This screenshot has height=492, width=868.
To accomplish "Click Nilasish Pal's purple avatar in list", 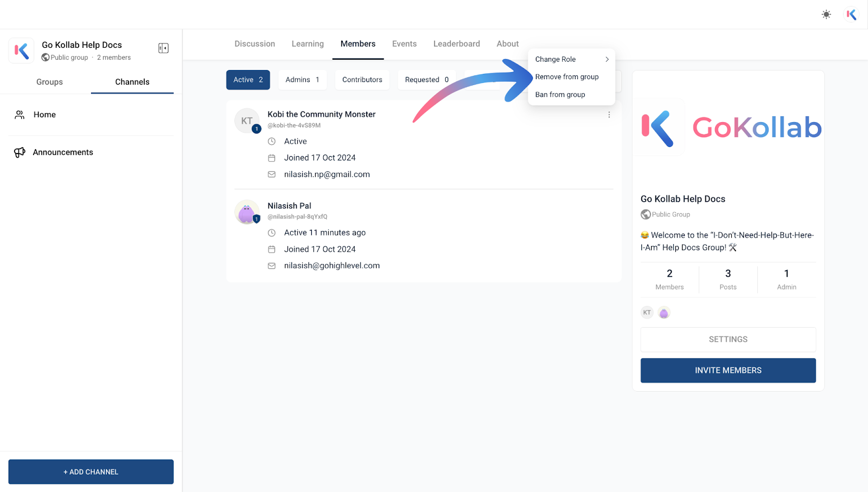I will pyautogui.click(x=247, y=212).
